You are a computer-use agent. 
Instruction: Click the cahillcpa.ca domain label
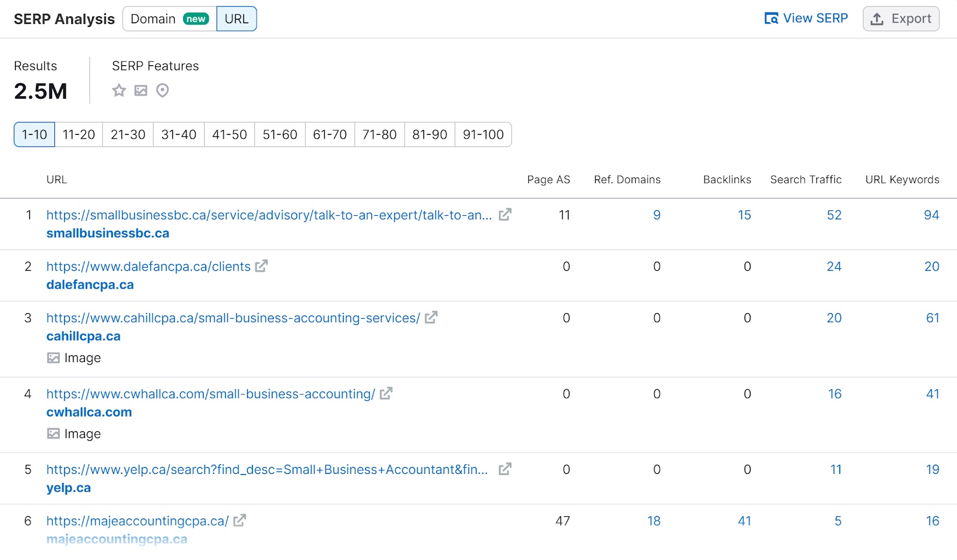coord(83,336)
